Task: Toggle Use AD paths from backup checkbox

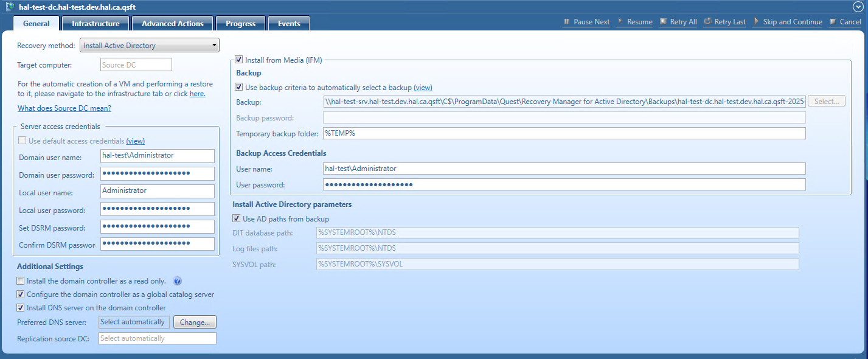Action: point(237,218)
